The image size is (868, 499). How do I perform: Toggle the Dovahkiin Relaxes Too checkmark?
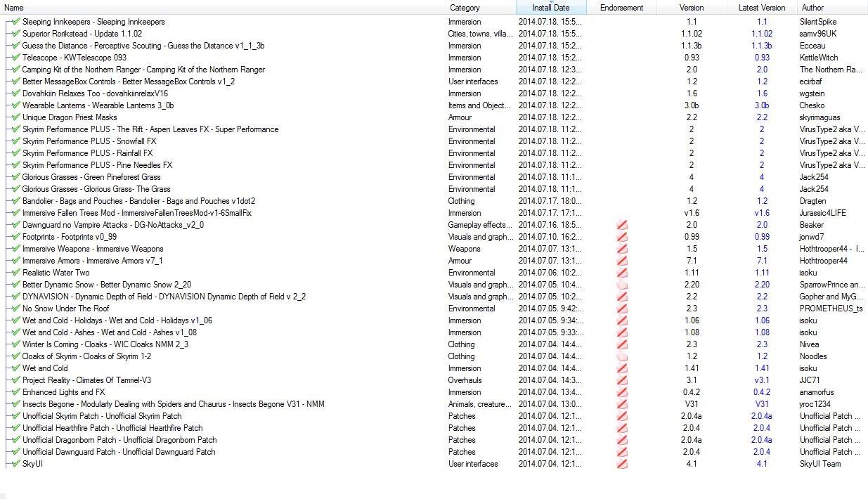tap(16, 93)
